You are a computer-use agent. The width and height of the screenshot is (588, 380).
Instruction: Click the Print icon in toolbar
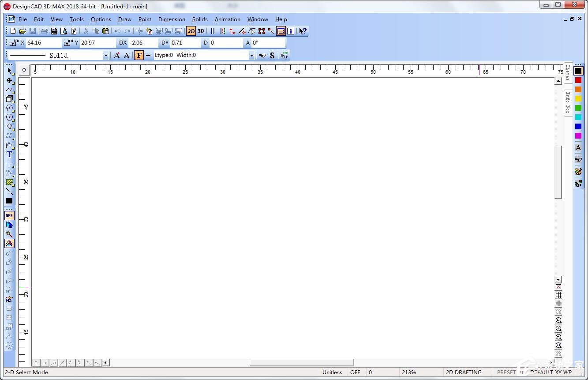pyautogui.click(x=44, y=31)
